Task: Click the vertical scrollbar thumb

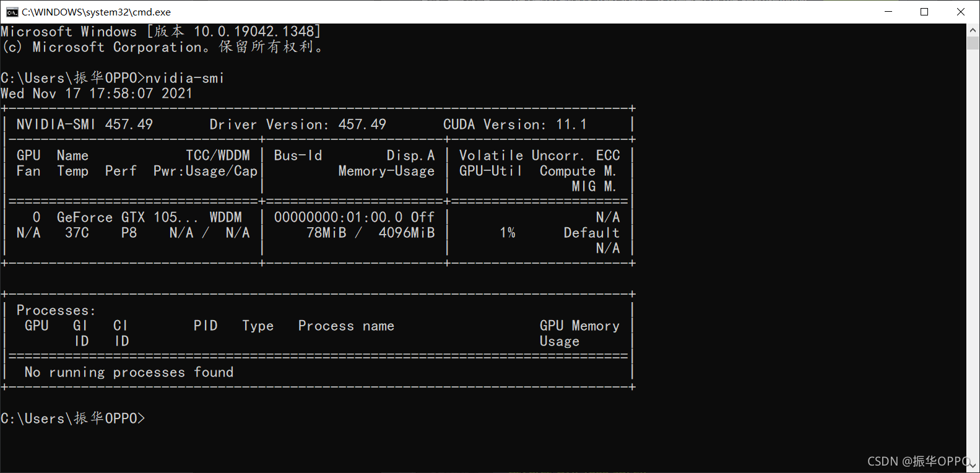Action: coord(973,43)
